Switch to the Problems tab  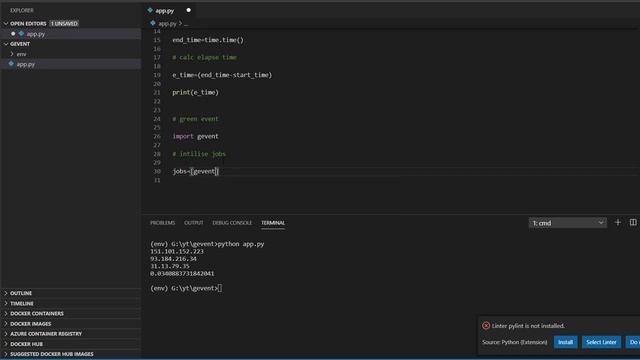162,223
